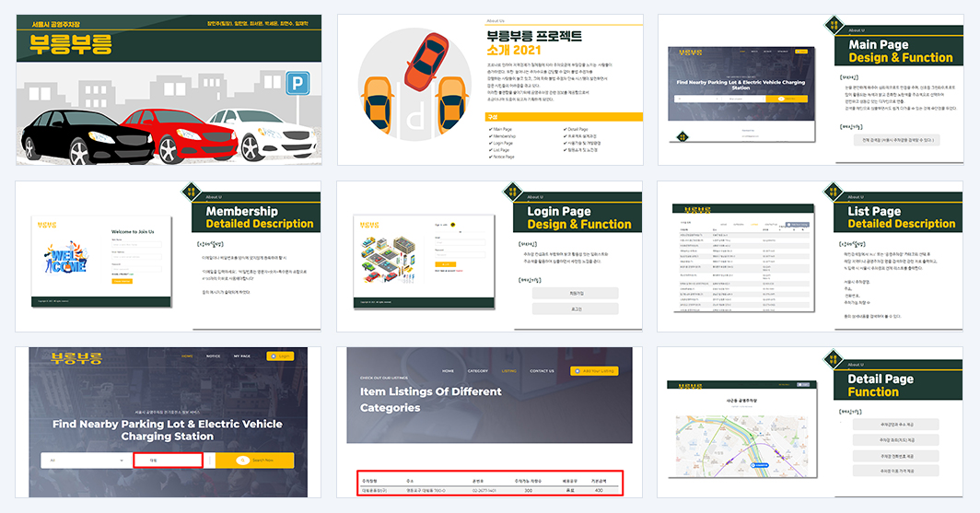Image resolution: width=980 pixels, height=513 pixels.
Task: Select NOTICE in the top navigation
Action: tap(213, 356)
